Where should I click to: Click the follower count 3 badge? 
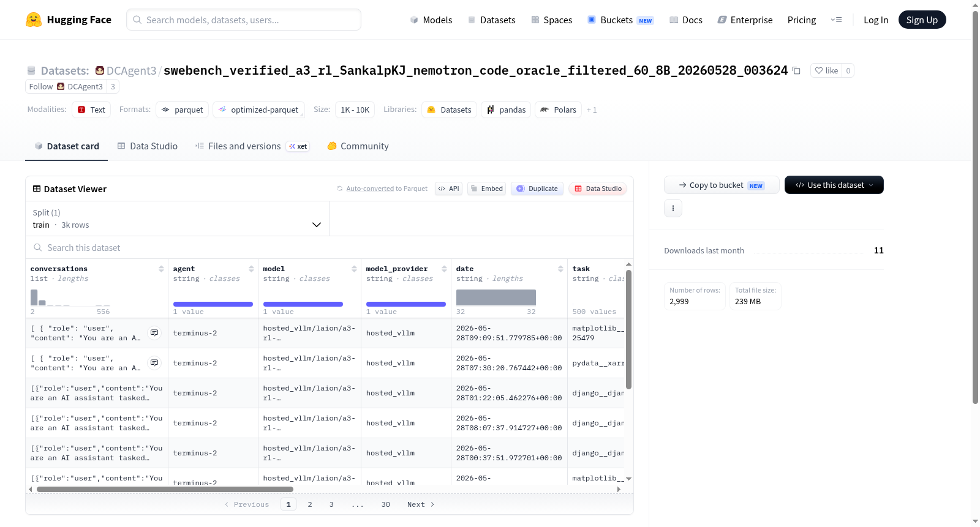tap(113, 86)
